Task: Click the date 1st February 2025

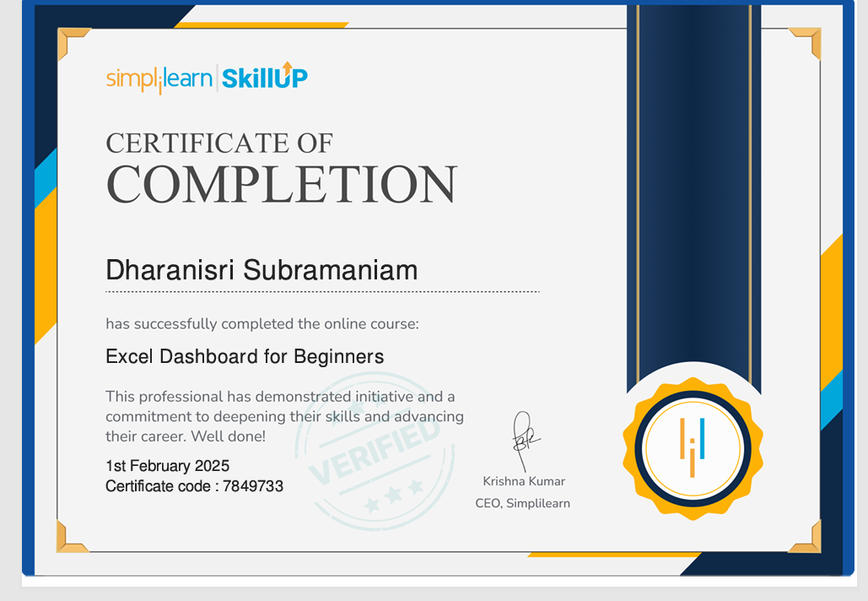Action: click(167, 466)
